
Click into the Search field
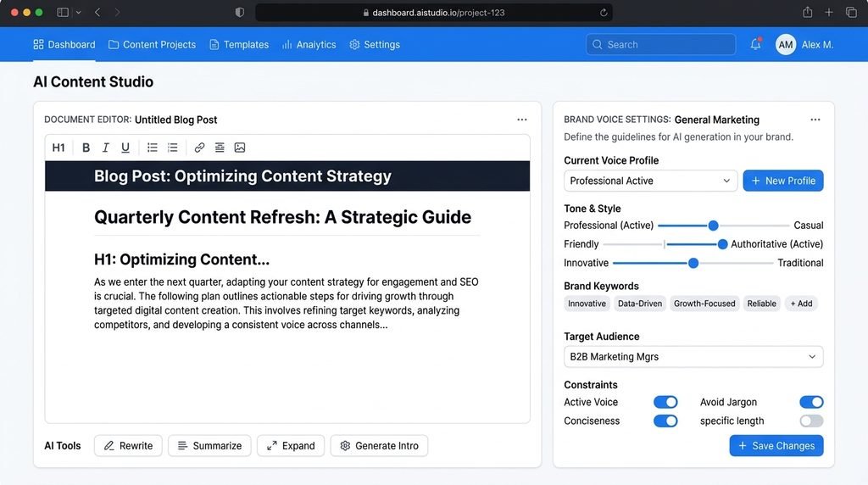click(661, 44)
